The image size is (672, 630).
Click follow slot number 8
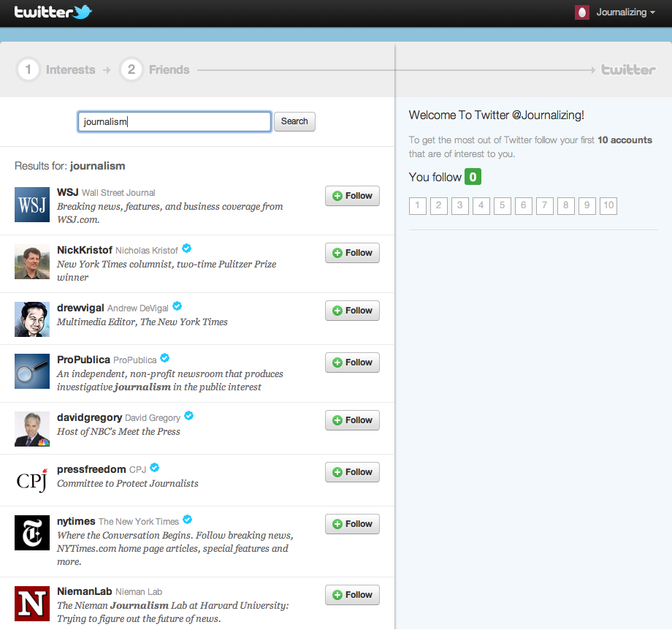coord(565,206)
